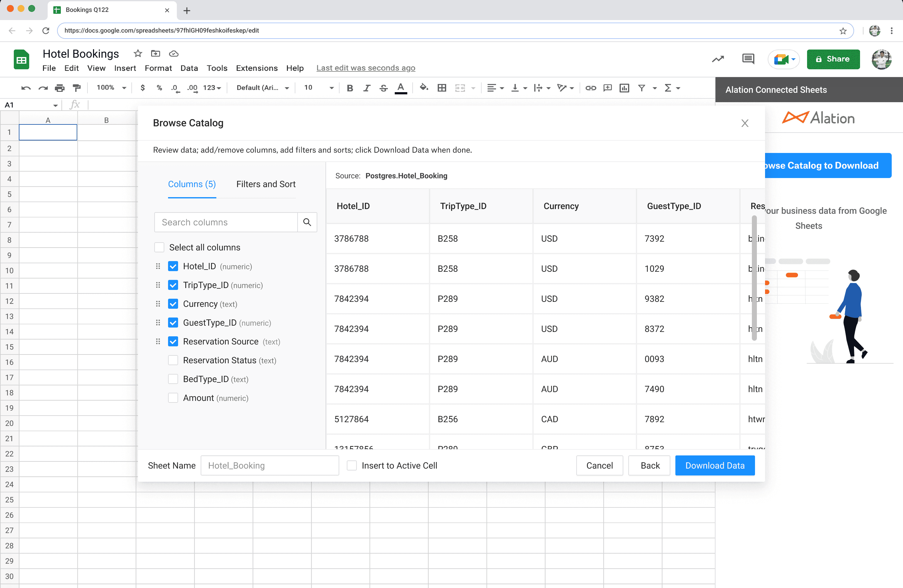This screenshot has height=588, width=903.
Task: Switch to the Filters and Sort tab
Action: point(266,183)
